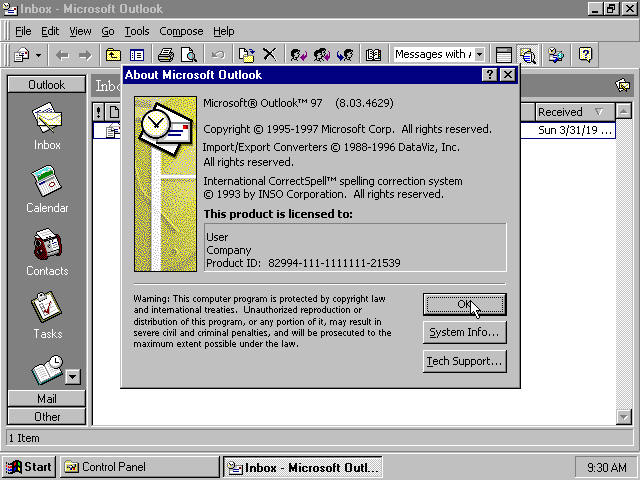640x480 pixels.
Task: Open Tasks from the Outlook bar
Action: pos(46,315)
